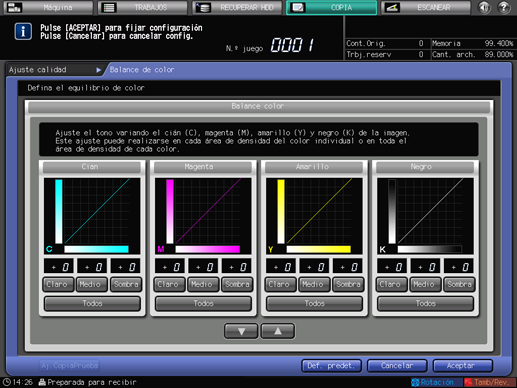Select the COPIA tab
The image size is (517, 388).
[x=331, y=7]
